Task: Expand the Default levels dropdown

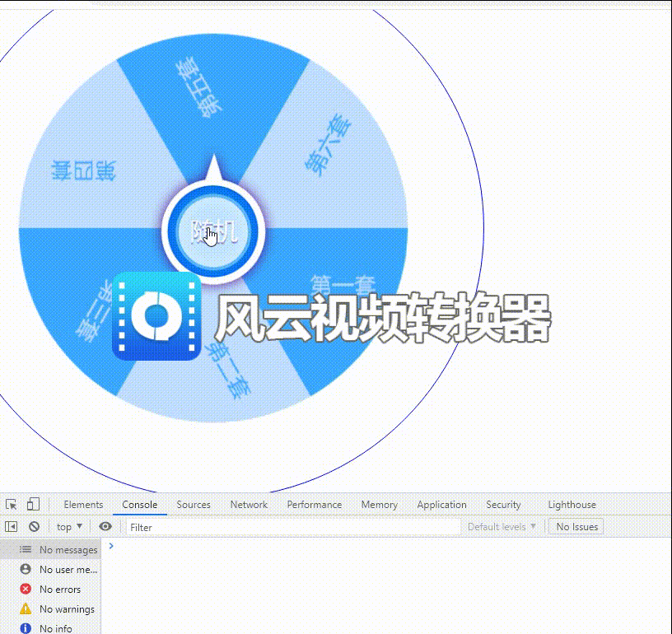Action: 502,526
